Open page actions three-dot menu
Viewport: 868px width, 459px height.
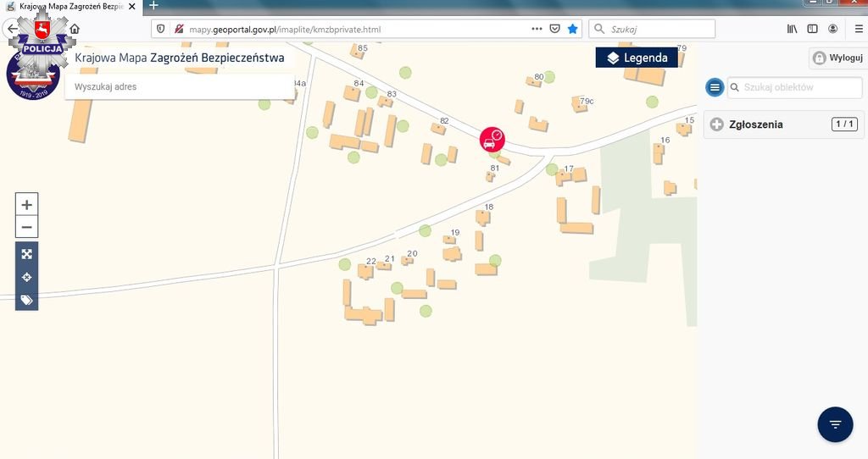click(537, 29)
